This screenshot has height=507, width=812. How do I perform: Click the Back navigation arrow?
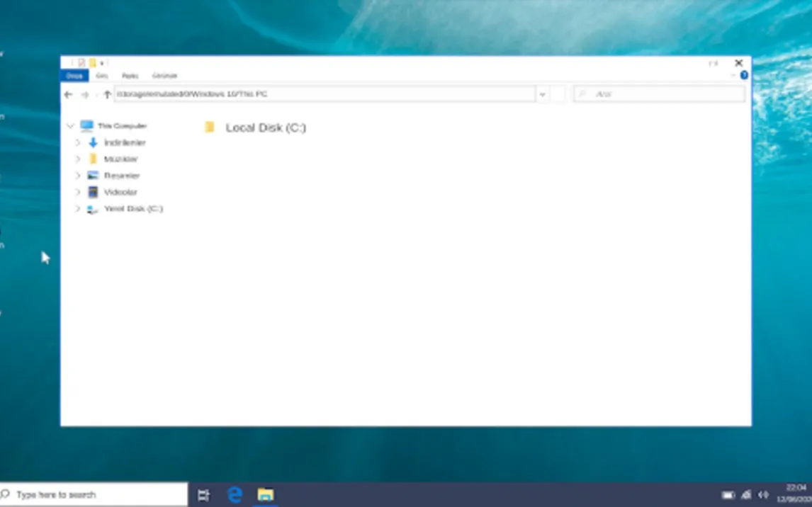pos(68,94)
